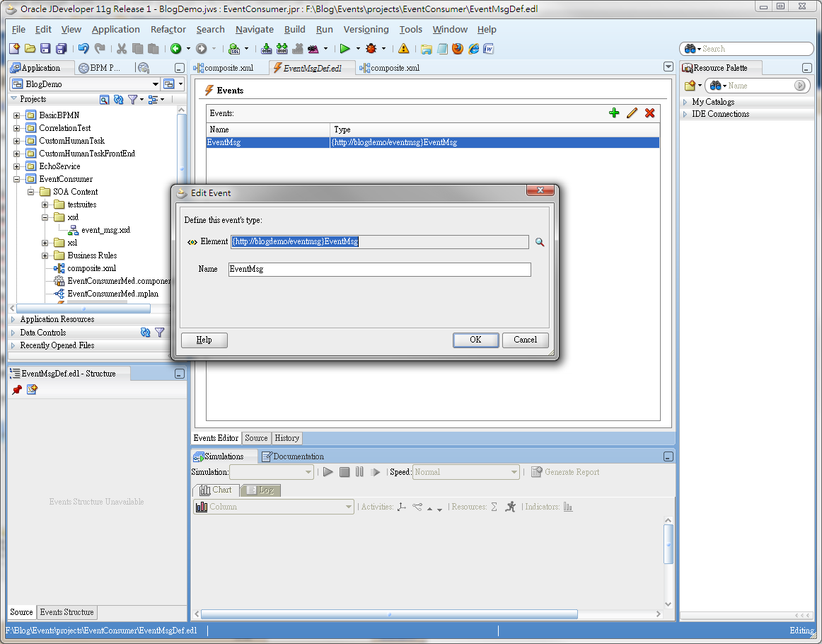Click the red pin Freeze View icon
822x644 pixels.
(x=17, y=390)
